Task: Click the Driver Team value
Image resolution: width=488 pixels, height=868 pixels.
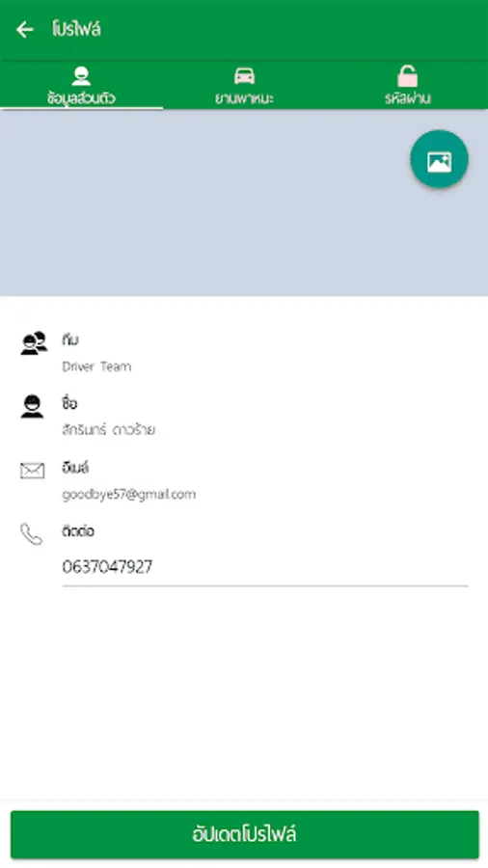Action: [x=96, y=366]
